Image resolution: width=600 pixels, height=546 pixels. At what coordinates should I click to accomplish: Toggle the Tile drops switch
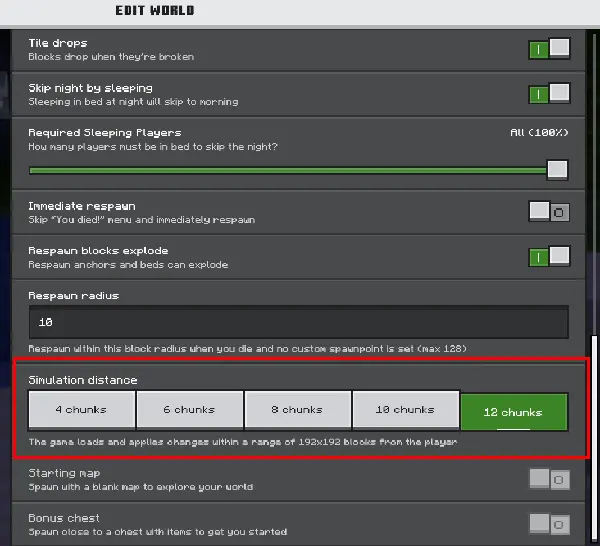549,49
